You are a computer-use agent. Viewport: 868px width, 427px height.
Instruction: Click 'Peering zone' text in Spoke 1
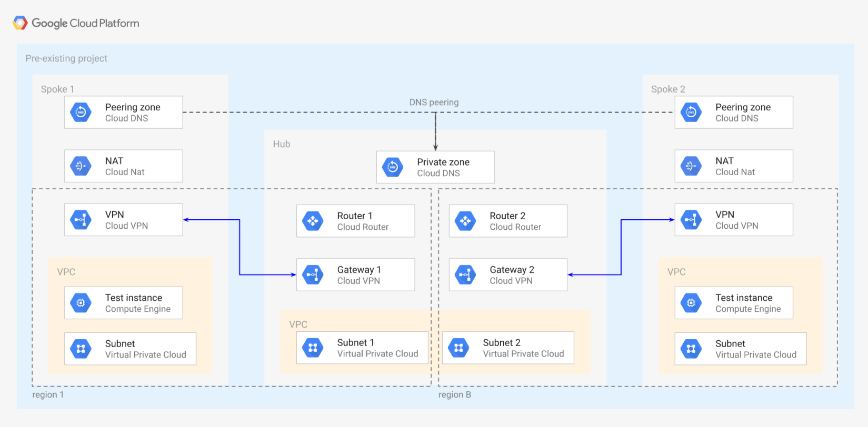tap(133, 107)
